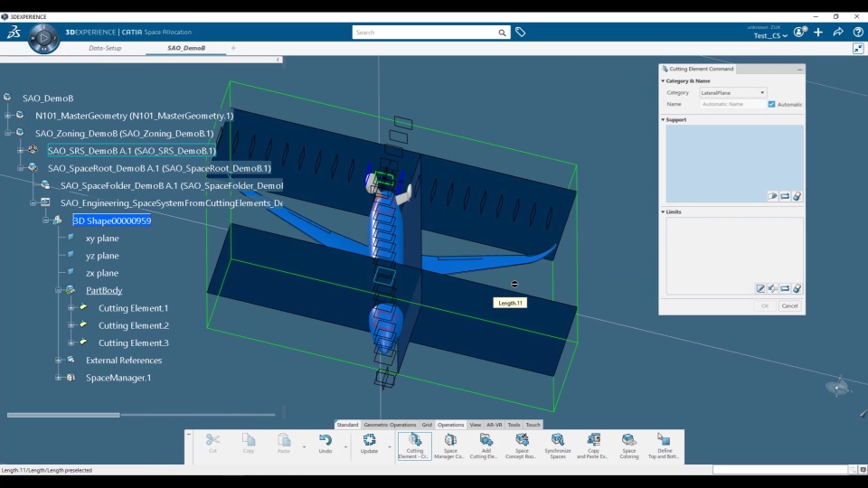Click Define Top and Bottom tool
Viewport: 868px width, 488px height.
point(665,446)
